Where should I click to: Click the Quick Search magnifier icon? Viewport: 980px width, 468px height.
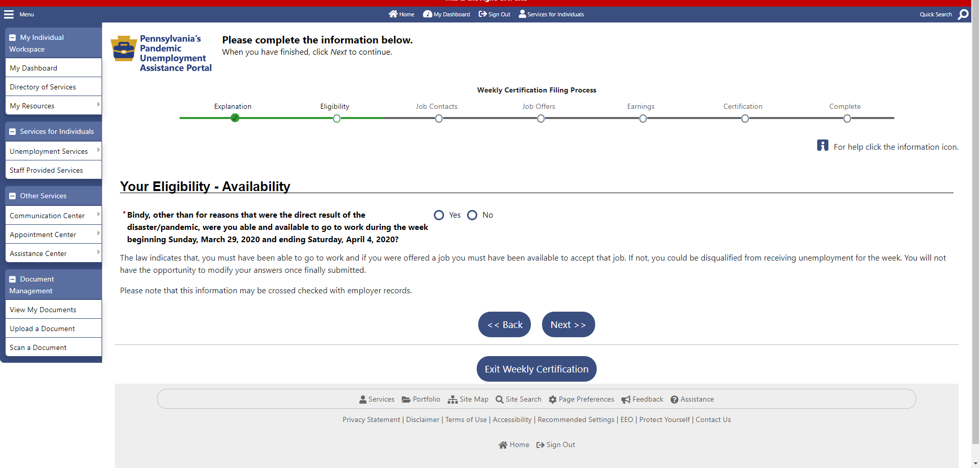click(x=963, y=14)
